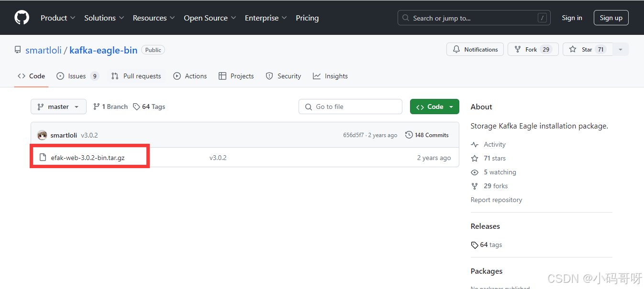Click the Report repository link
Image resolution: width=644 pixels, height=289 pixels.
[x=496, y=200]
